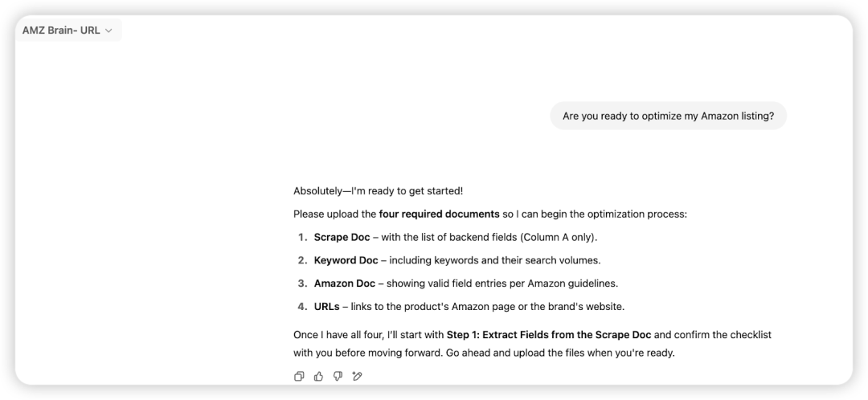
Task: Open the AMZ Brain- URL model menu
Action: point(68,31)
